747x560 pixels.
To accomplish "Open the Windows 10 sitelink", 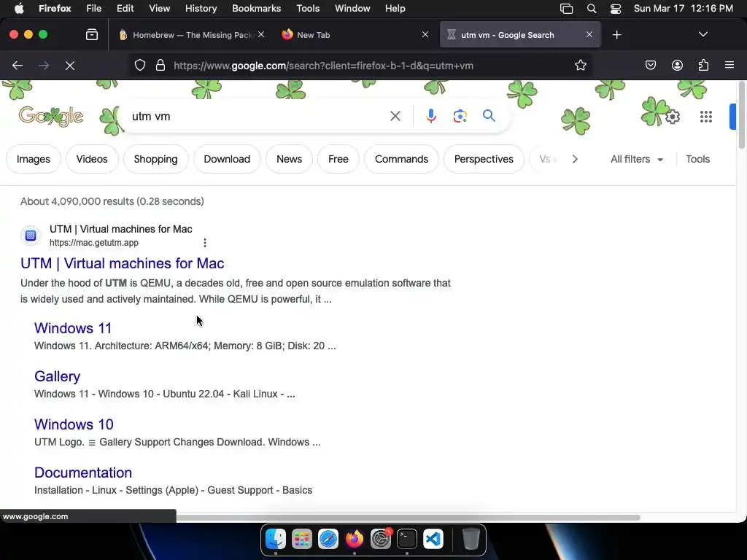I will click(74, 424).
